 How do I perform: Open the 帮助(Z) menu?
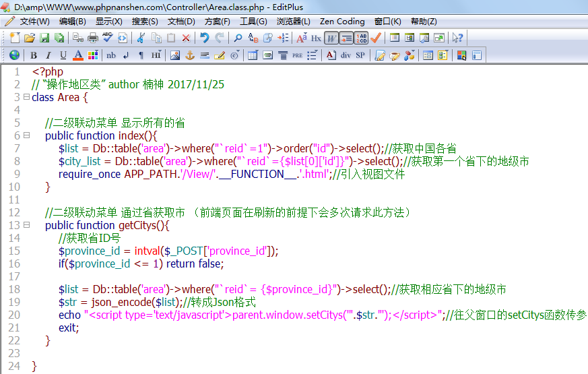[x=424, y=22]
